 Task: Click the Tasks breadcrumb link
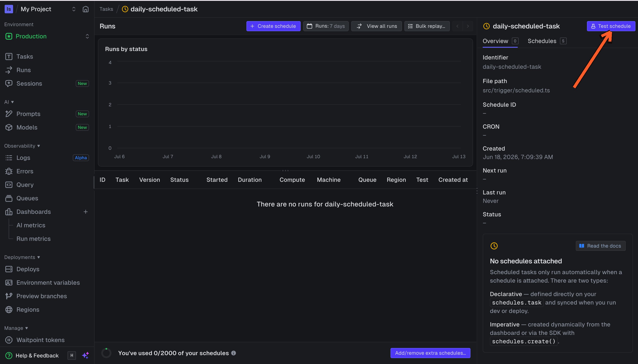[106, 9]
